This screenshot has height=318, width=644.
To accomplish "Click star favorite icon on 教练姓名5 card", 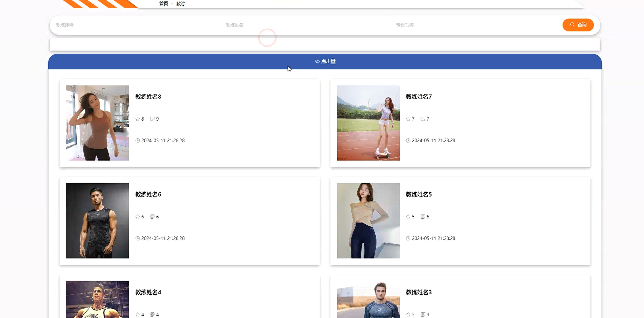I will point(408,217).
